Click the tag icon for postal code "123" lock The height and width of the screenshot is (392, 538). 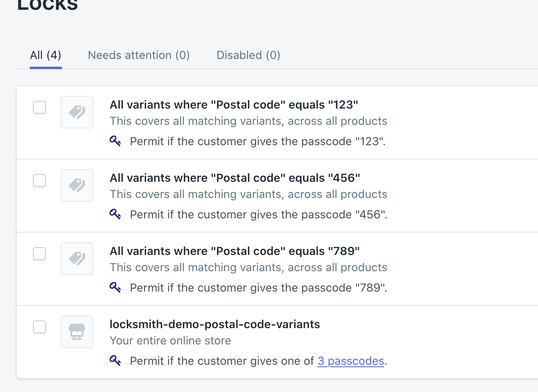pyautogui.click(x=77, y=112)
